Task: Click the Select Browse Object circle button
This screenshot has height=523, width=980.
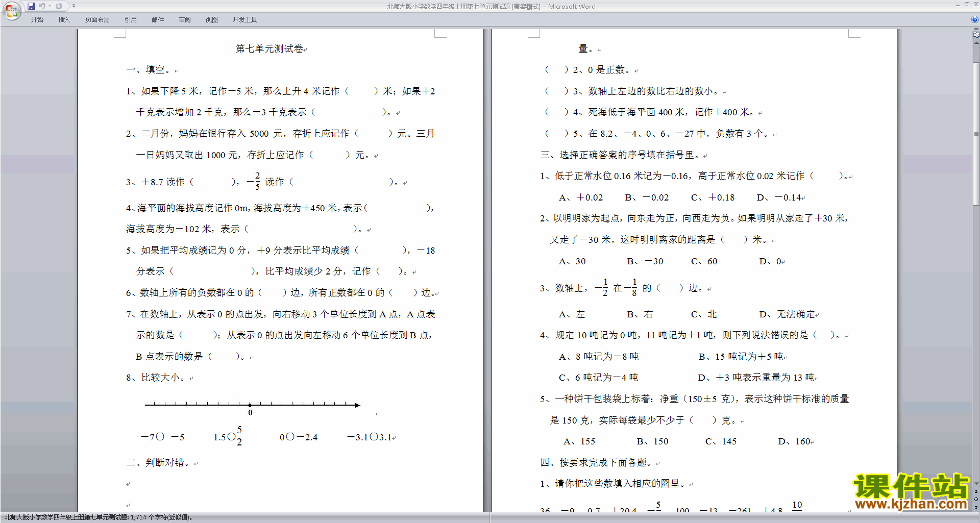Action: click(976, 499)
